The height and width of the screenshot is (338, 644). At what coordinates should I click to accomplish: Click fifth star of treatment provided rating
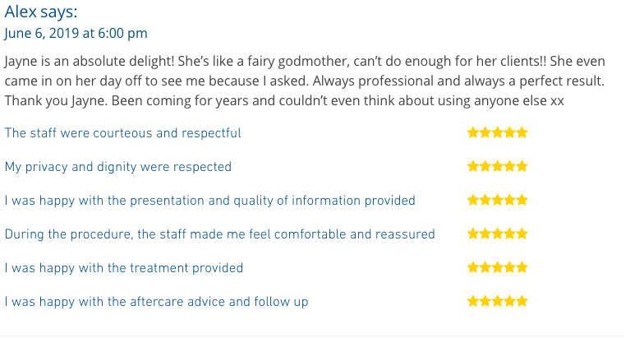point(522,268)
